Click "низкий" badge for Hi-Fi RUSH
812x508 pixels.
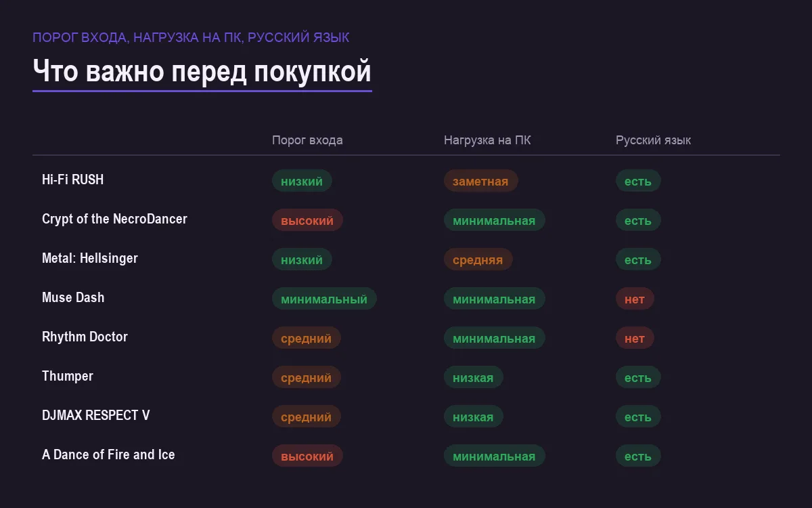pyautogui.click(x=302, y=181)
